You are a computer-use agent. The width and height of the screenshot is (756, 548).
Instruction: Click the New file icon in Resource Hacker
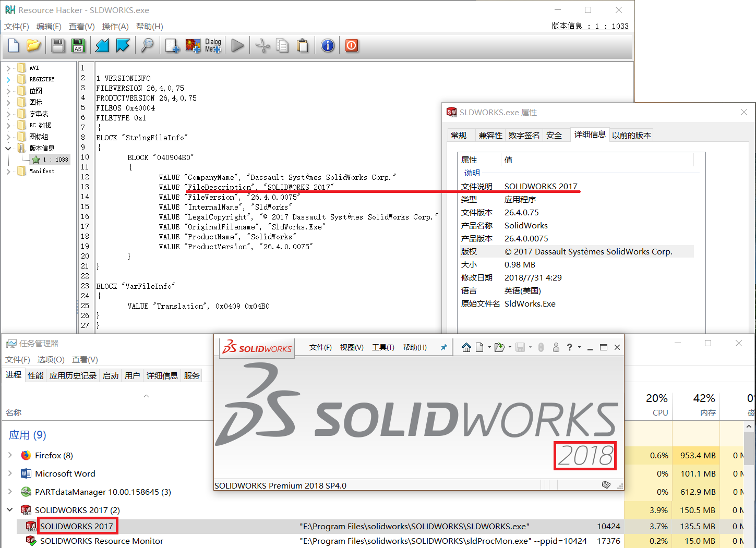click(14, 46)
